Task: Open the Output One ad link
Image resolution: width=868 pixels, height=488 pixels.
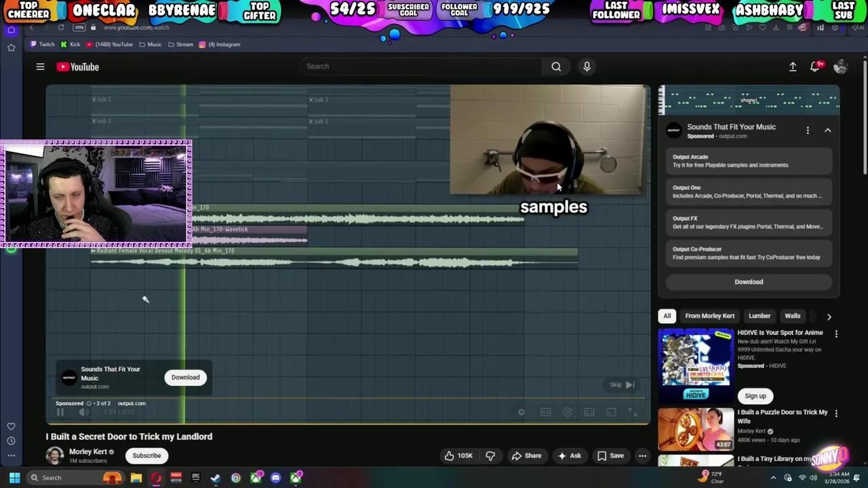Action: tap(749, 192)
